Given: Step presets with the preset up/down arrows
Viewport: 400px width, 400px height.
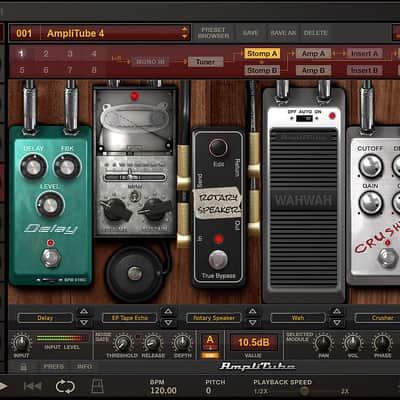Looking at the screenshot, I should [x=184, y=33].
